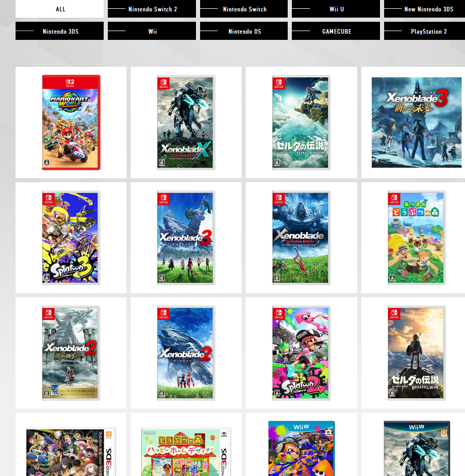Open the 3DS crossover fighters game cover
The width and height of the screenshot is (465, 476).
coord(71,452)
